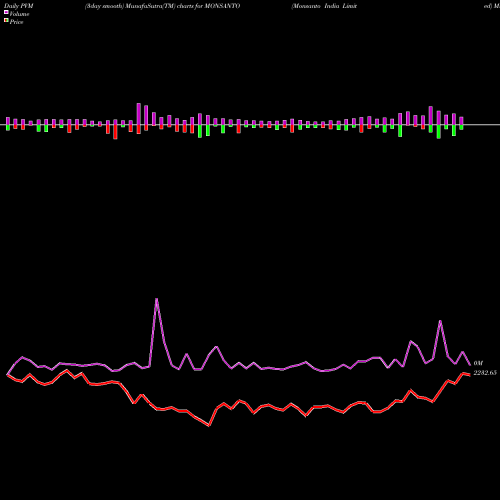
Task: Click the magenta Volume legend swatch
Action: pyautogui.click(x=6, y=12)
